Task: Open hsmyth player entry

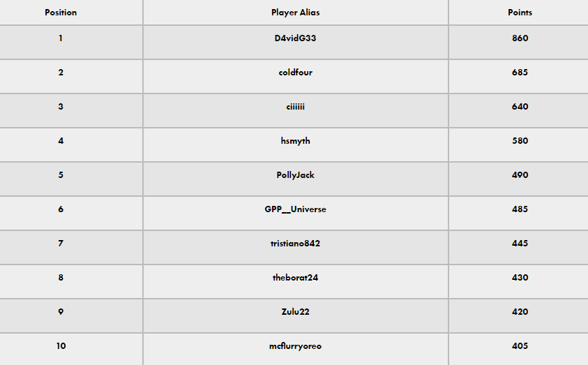Action: coord(296,141)
